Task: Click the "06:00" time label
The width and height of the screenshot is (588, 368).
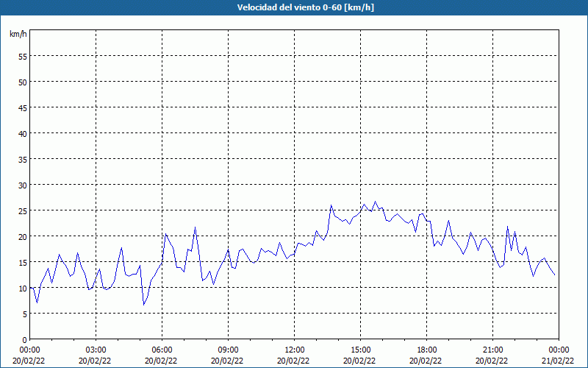Action: click(162, 350)
